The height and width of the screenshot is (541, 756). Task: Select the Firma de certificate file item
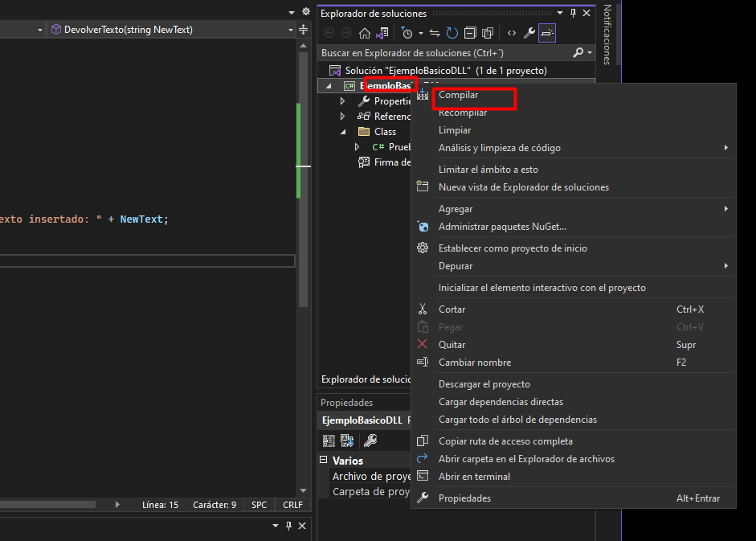tap(385, 162)
